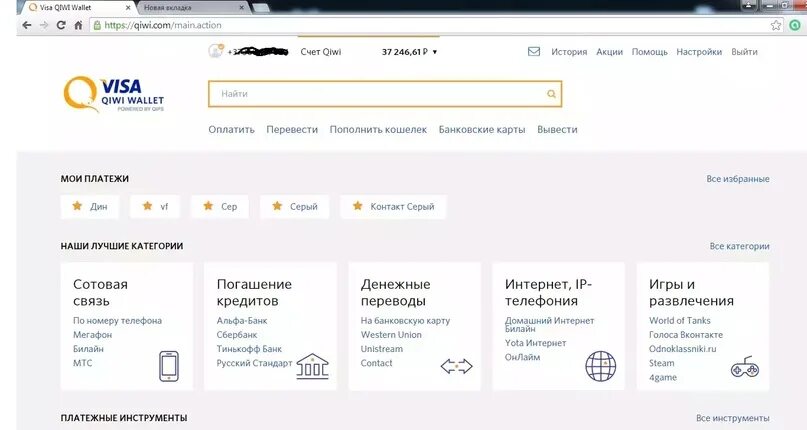Click the mobile phone category icon

click(x=169, y=366)
